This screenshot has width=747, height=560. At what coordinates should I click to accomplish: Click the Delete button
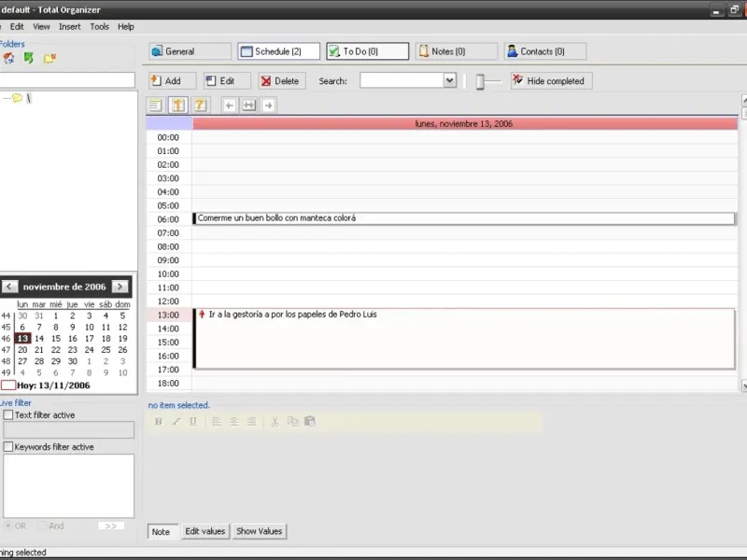tap(282, 81)
